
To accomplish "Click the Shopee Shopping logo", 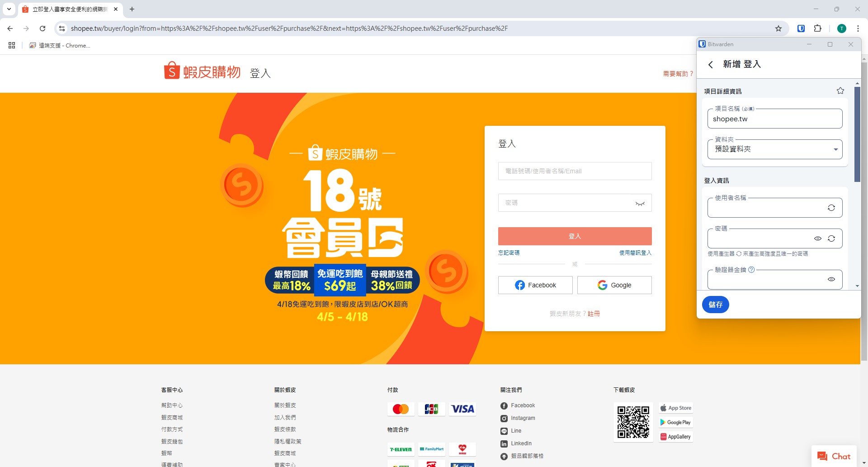I will tap(202, 71).
